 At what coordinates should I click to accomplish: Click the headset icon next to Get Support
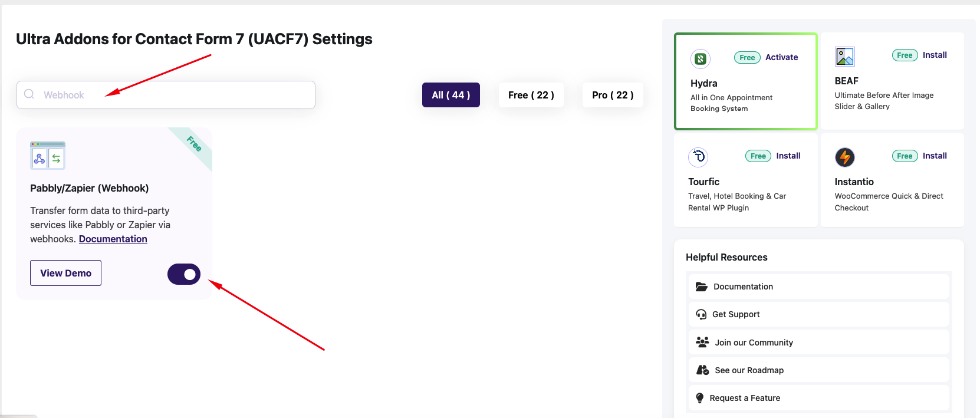coord(701,314)
